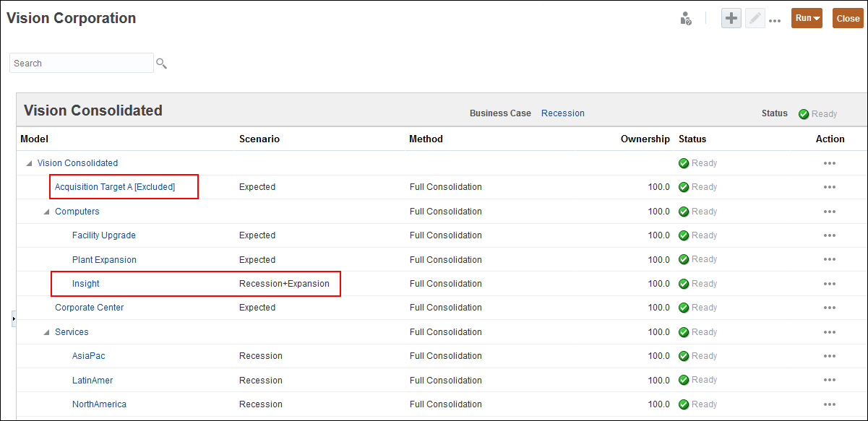
Task: Collapse the Computers tree node
Action: pyautogui.click(x=46, y=212)
